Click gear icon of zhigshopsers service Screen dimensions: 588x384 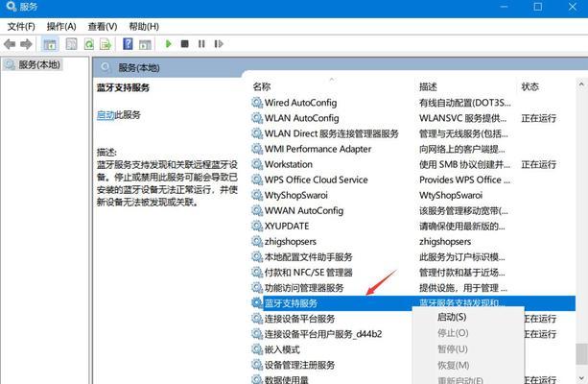[257, 241]
